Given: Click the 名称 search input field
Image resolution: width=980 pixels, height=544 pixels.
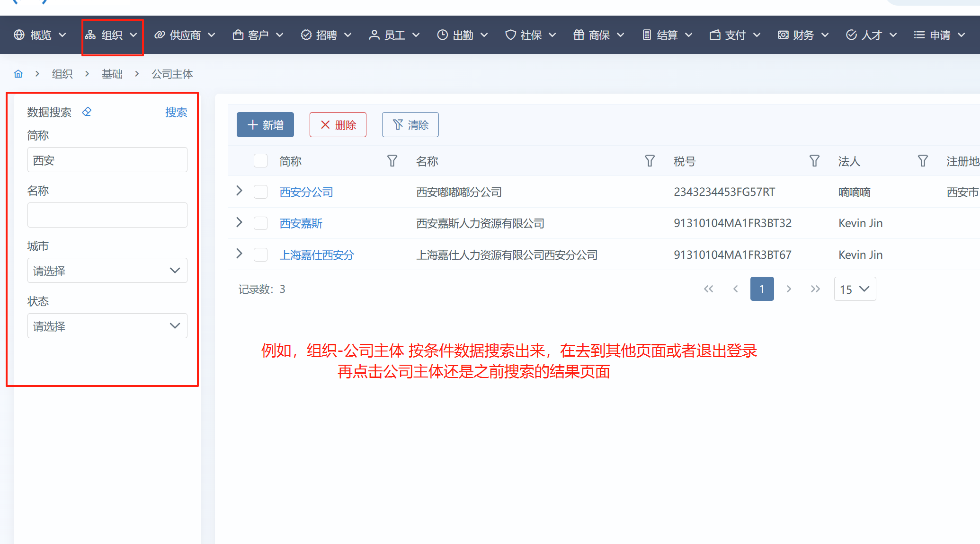Looking at the screenshot, I should (x=107, y=215).
